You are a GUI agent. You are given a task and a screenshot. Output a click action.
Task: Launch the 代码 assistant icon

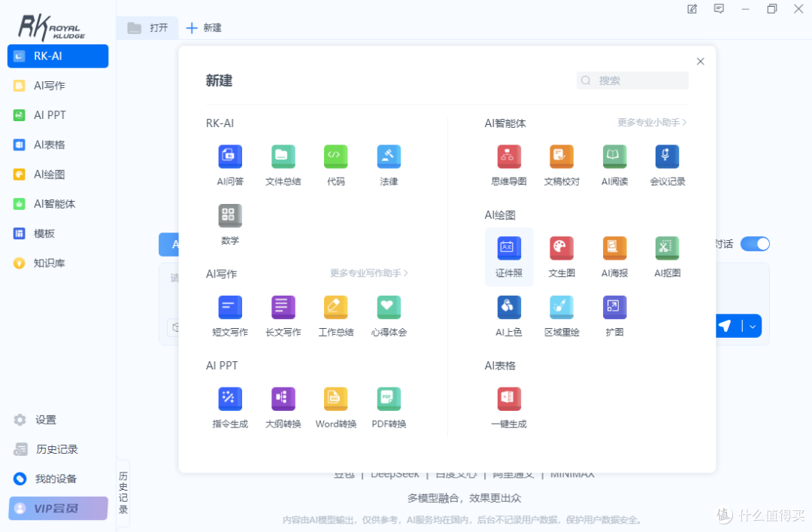[335, 157]
